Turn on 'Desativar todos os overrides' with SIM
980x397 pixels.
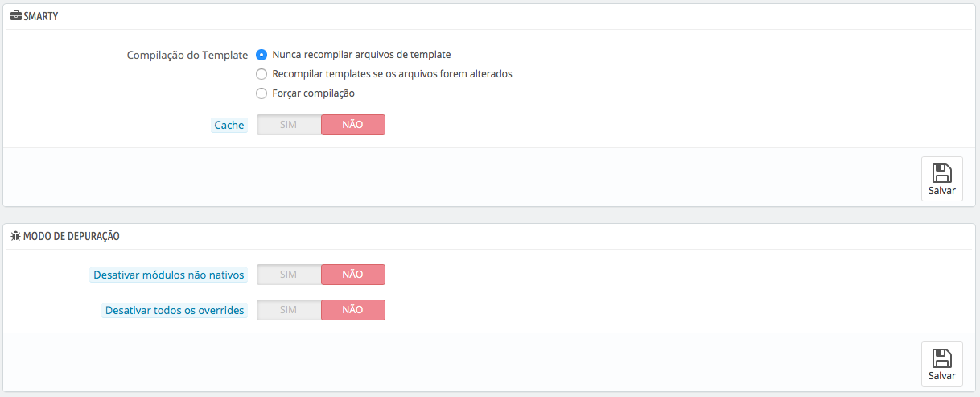(x=289, y=310)
